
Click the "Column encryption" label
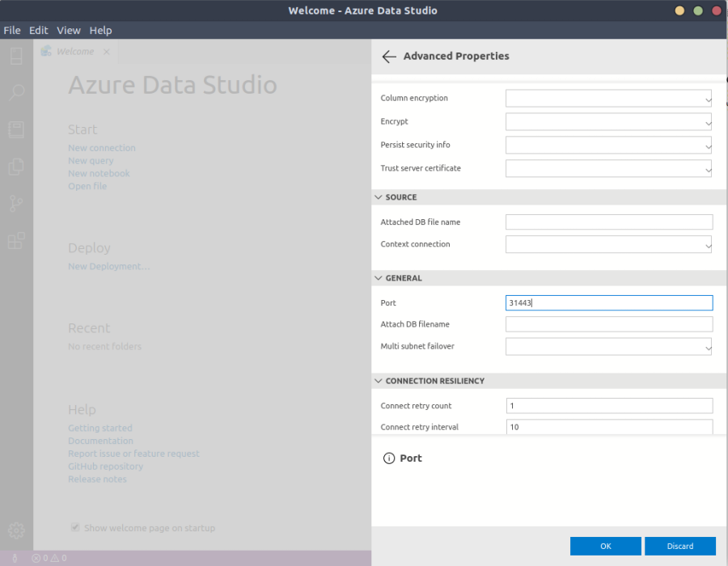point(414,98)
